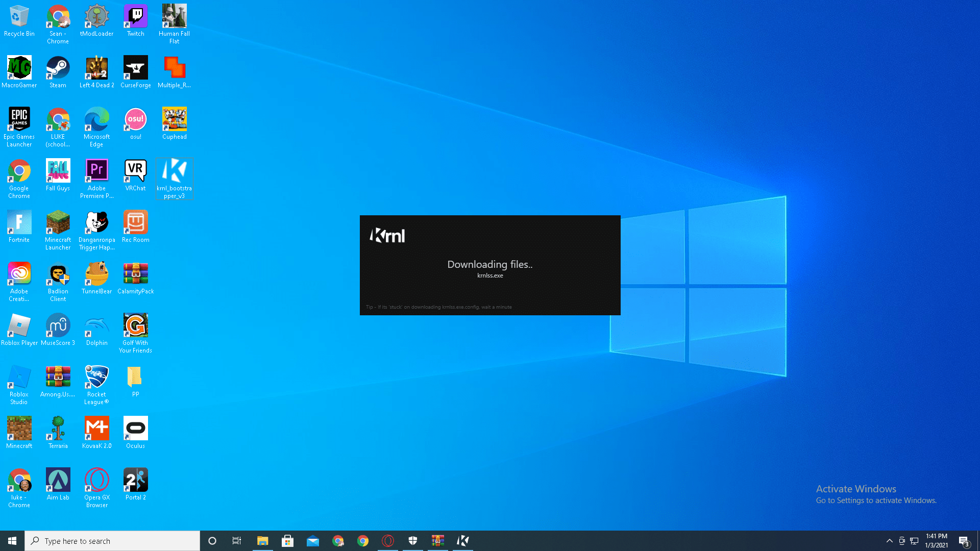Click the Krnl icon in the taskbar
Image resolution: width=980 pixels, height=551 pixels.
(x=462, y=541)
